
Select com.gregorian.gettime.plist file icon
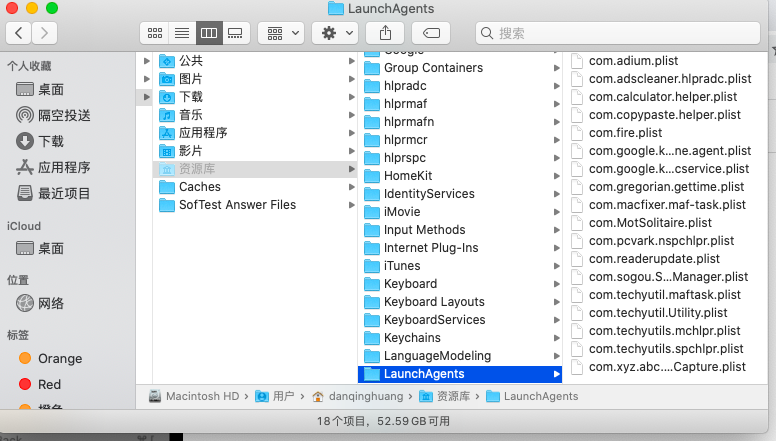point(577,187)
